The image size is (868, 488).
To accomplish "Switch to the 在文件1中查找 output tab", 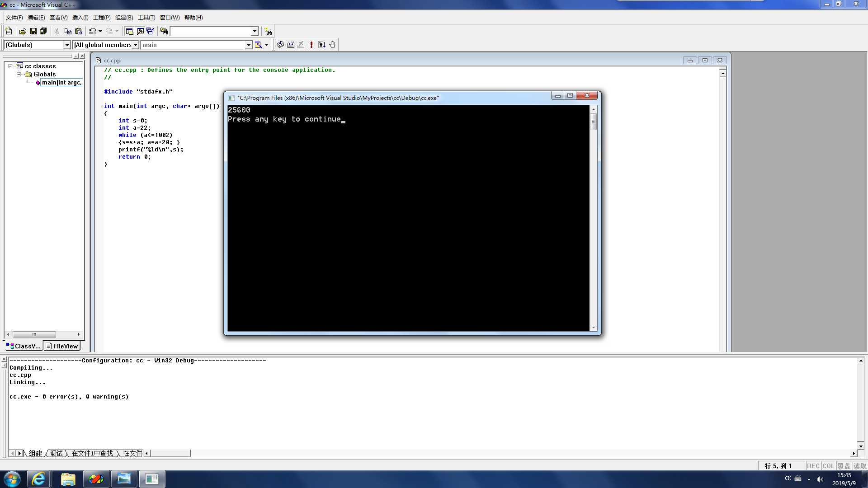I will [x=92, y=453].
